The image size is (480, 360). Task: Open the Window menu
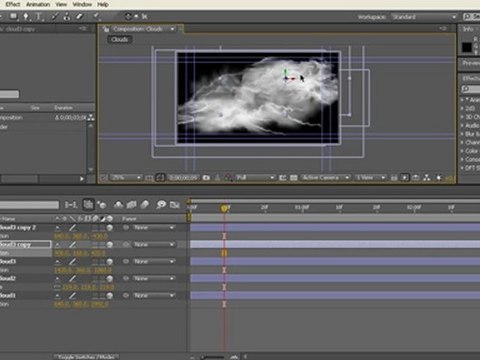(x=82, y=4)
